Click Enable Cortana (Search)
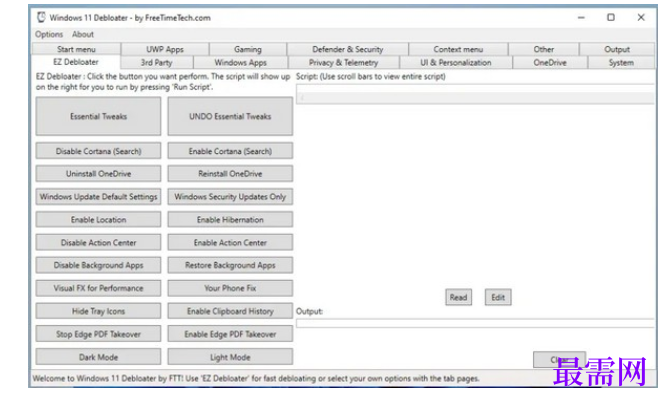 click(230, 151)
